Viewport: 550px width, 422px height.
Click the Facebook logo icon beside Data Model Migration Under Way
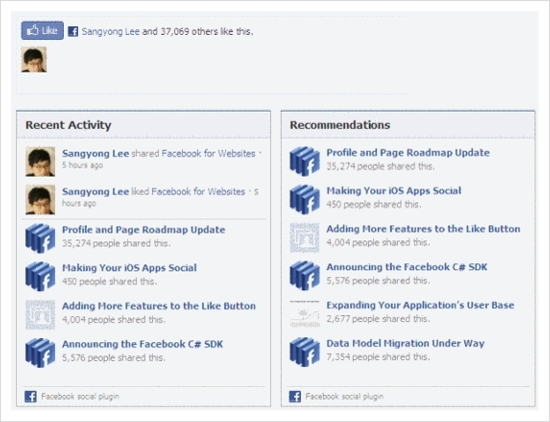[304, 352]
